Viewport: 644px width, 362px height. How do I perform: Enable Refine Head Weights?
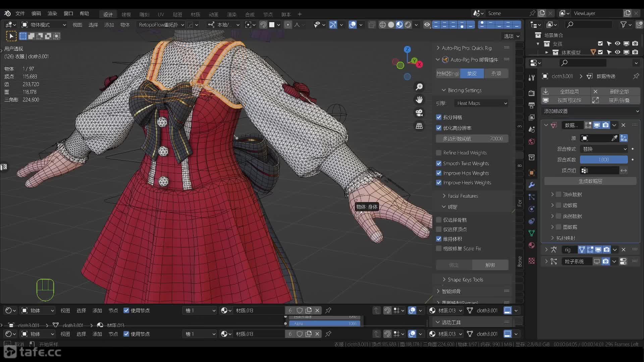439,153
